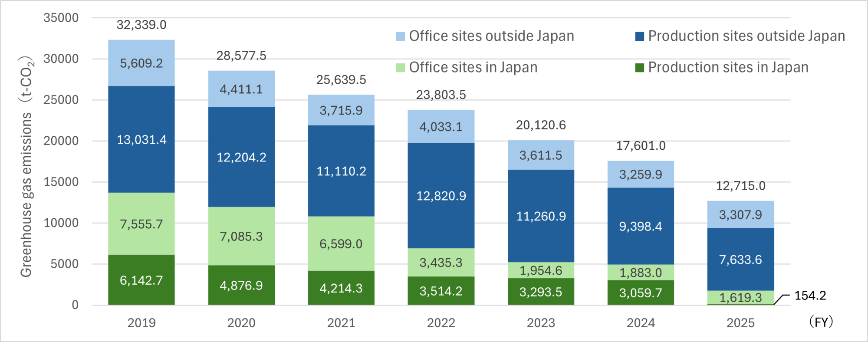Click the Office sites in Japan legend swatch

[x=400, y=68]
